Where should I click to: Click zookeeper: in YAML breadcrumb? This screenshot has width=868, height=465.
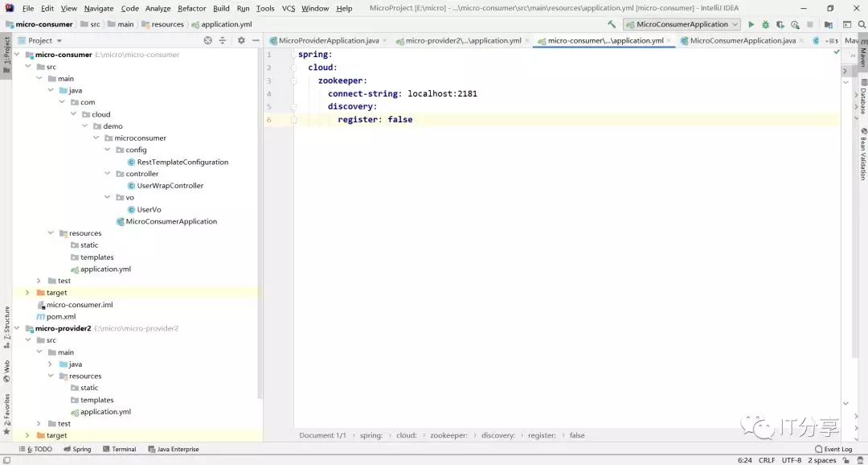click(x=448, y=435)
